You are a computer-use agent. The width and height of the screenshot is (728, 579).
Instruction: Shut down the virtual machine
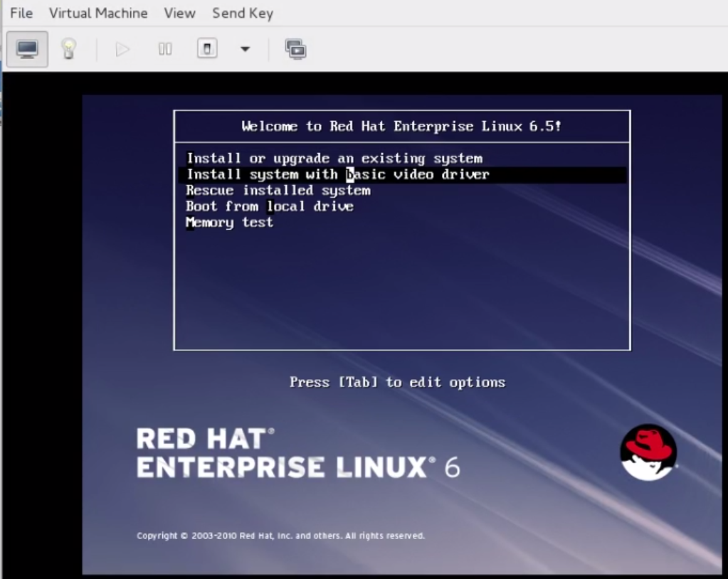tap(207, 48)
